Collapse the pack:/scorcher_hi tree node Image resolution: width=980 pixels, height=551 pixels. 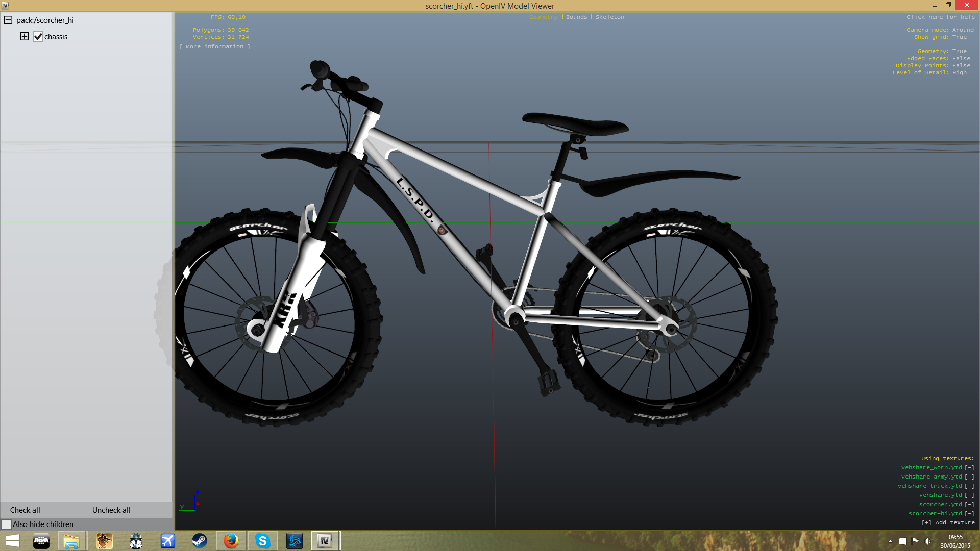(x=8, y=20)
